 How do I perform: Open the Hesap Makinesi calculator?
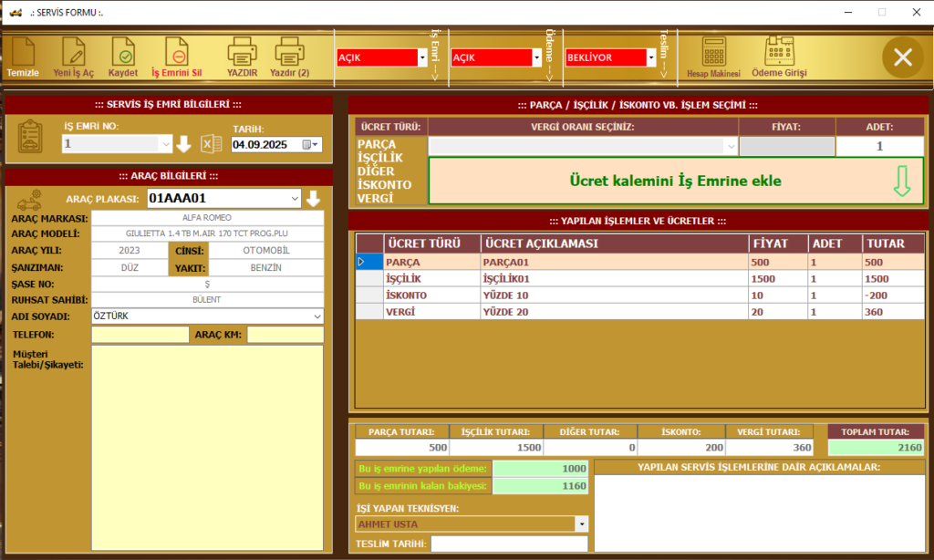(x=713, y=56)
